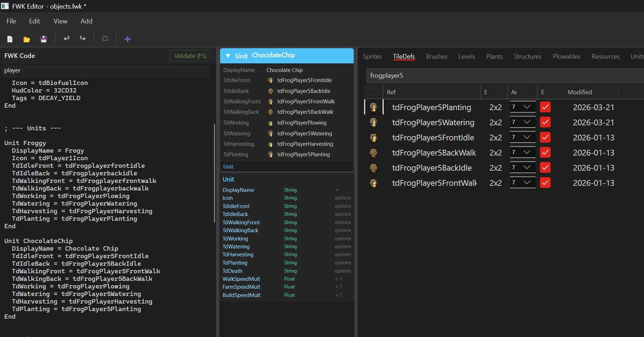This screenshot has width=644, height=337.
Task: Switch to the Resources tab
Action: click(x=605, y=56)
